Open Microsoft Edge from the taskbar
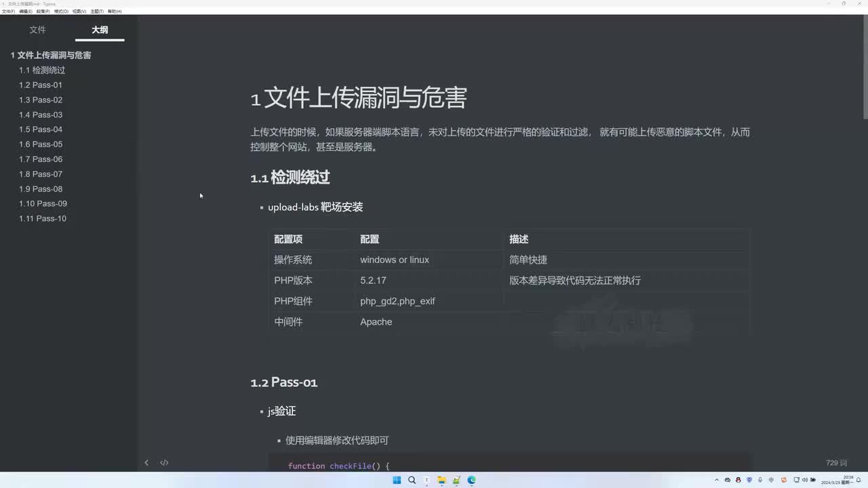The width and height of the screenshot is (868, 488). click(471, 480)
